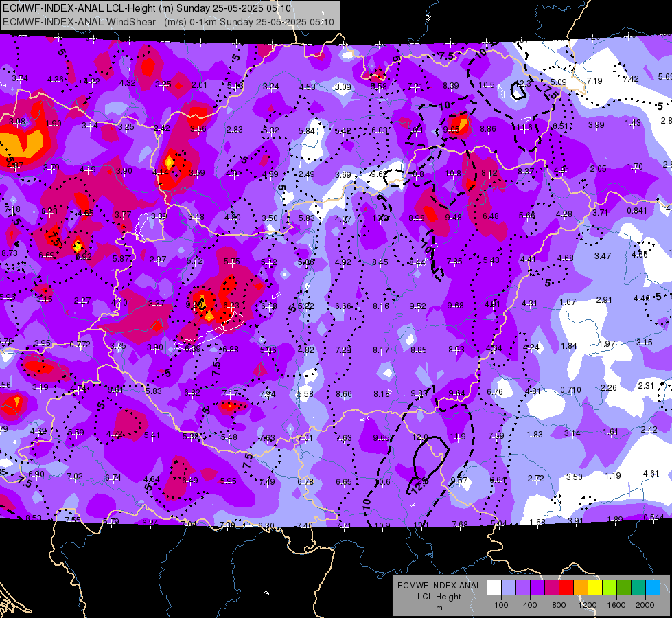
Task: Click the WindShear 0-1km header line
Action: click(168, 22)
